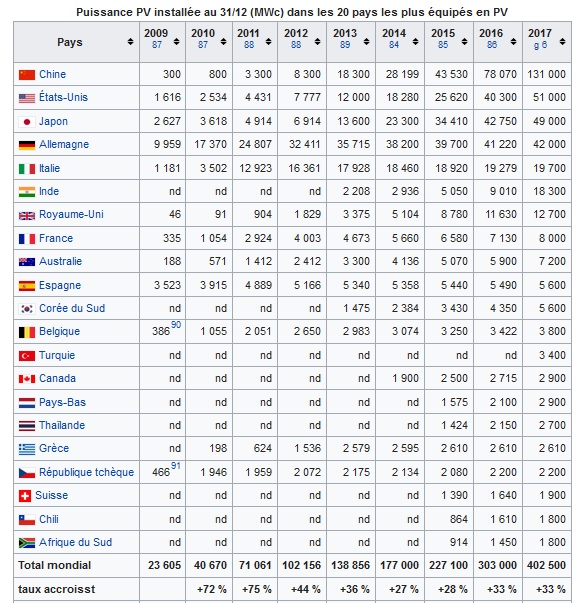The width and height of the screenshot is (576, 603).
Task: Click the Japan flag icon
Action: [x=27, y=122]
